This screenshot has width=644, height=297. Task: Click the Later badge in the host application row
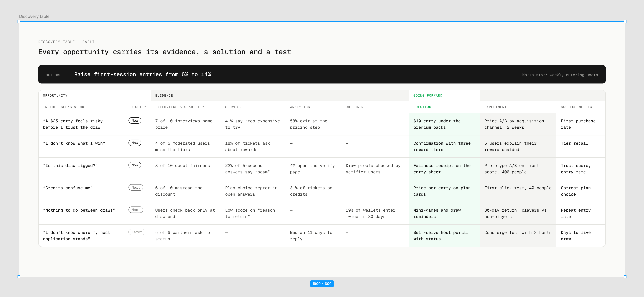point(137,232)
